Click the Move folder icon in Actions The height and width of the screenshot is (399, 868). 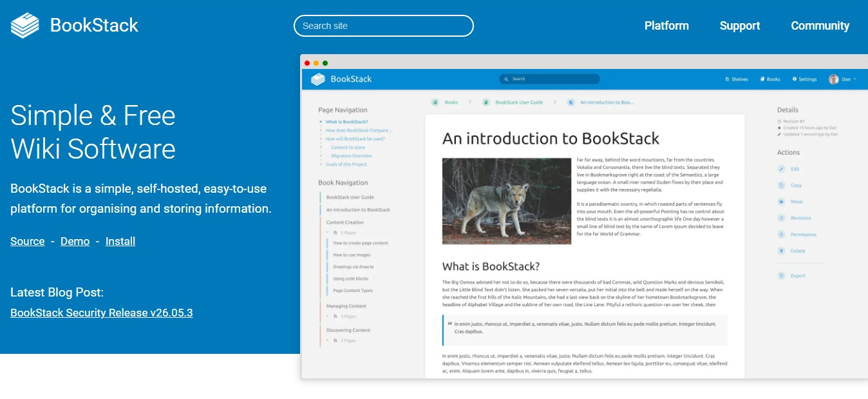pos(781,202)
